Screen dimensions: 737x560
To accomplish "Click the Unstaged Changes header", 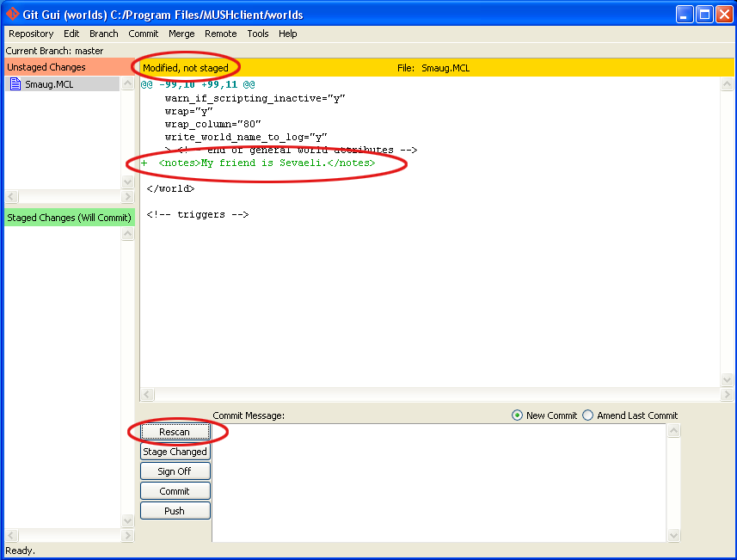I will [70, 67].
